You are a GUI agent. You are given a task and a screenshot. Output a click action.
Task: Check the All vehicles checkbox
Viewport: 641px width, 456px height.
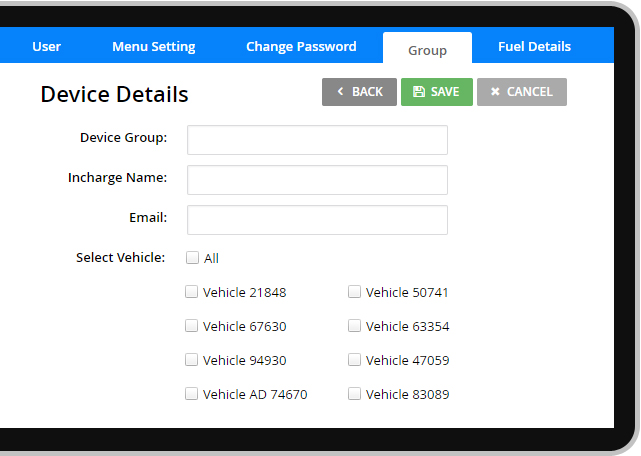[x=192, y=258]
